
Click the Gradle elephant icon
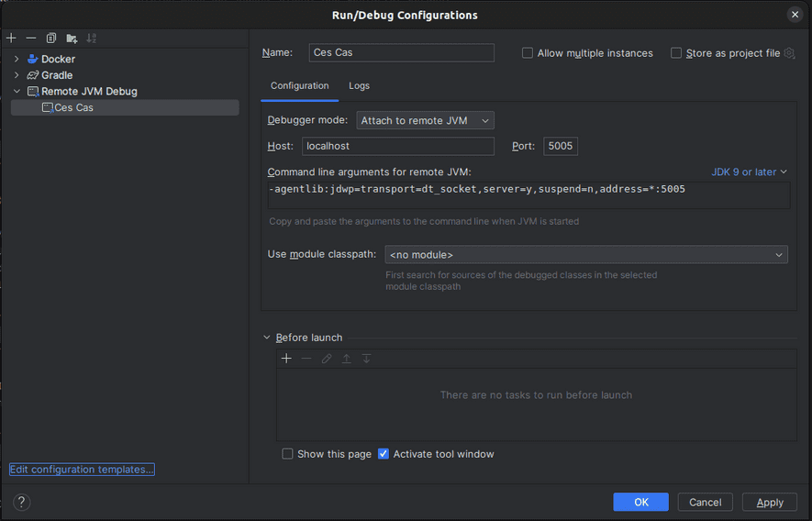[33, 75]
